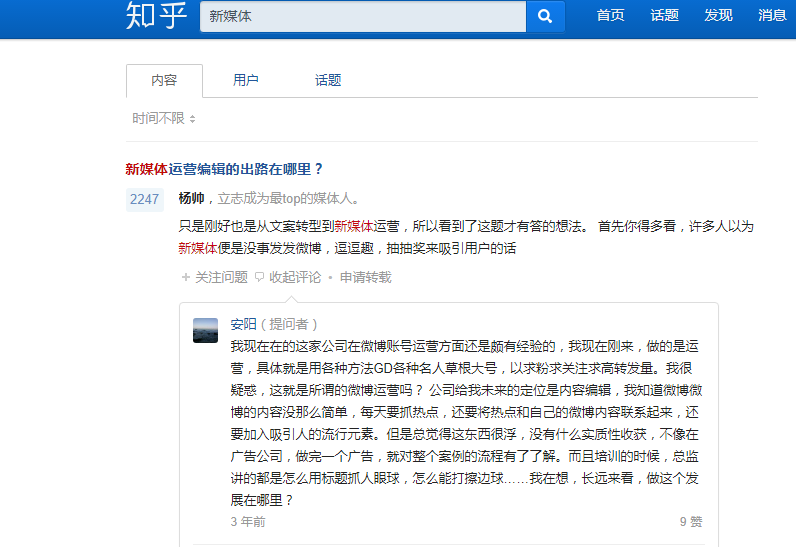Click the plus icon beside 关注问题
Image resolution: width=796 pixels, height=547 pixels.
click(186, 277)
